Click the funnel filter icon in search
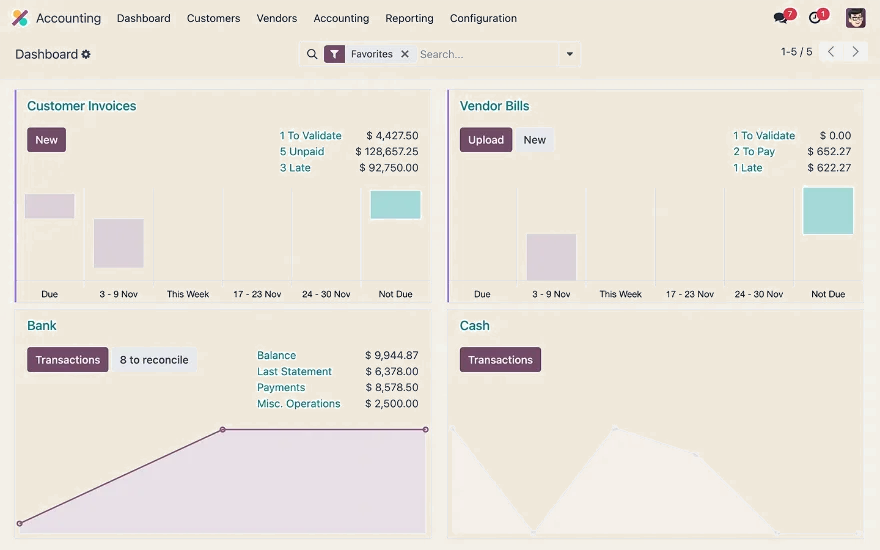 (x=334, y=54)
